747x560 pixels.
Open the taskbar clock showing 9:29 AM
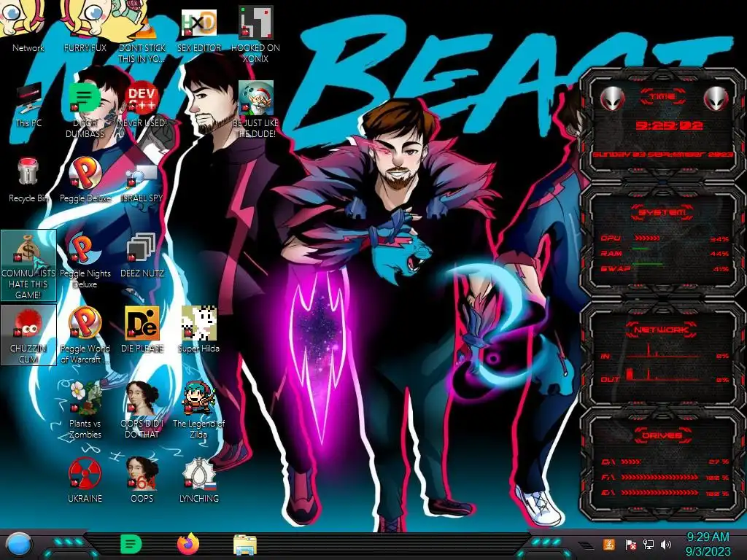pyautogui.click(x=708, y=544)
